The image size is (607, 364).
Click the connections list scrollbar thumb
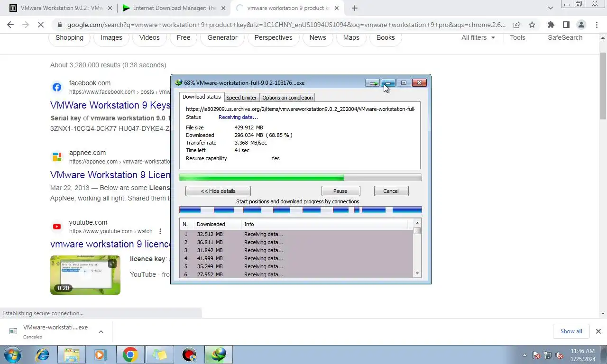pos(417,231)
